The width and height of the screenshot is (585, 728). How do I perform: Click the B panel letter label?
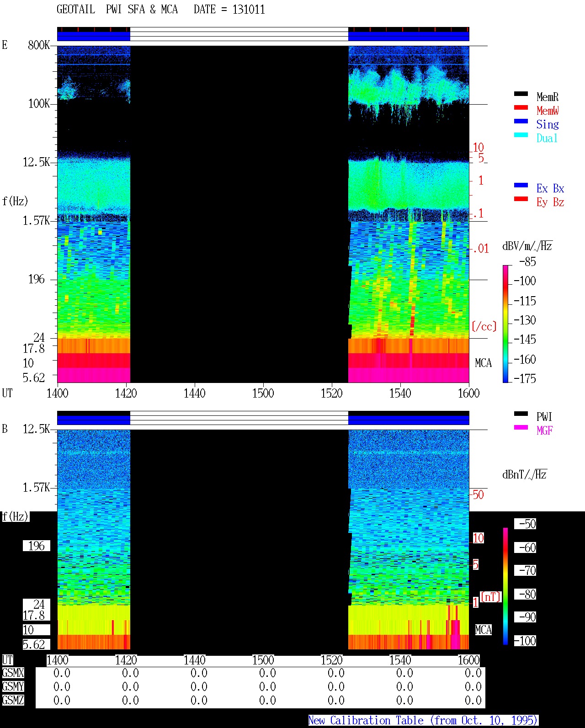[x=5, y=429]
